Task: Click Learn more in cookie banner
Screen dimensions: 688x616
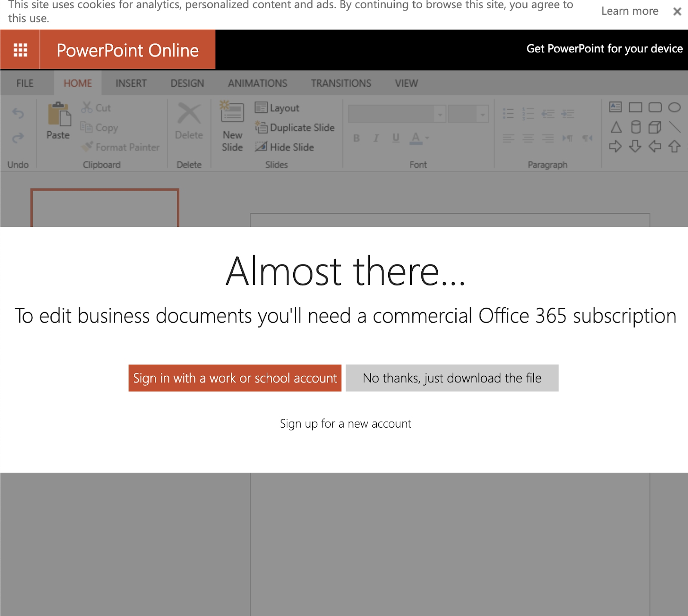Action: (x=630, y=11)
